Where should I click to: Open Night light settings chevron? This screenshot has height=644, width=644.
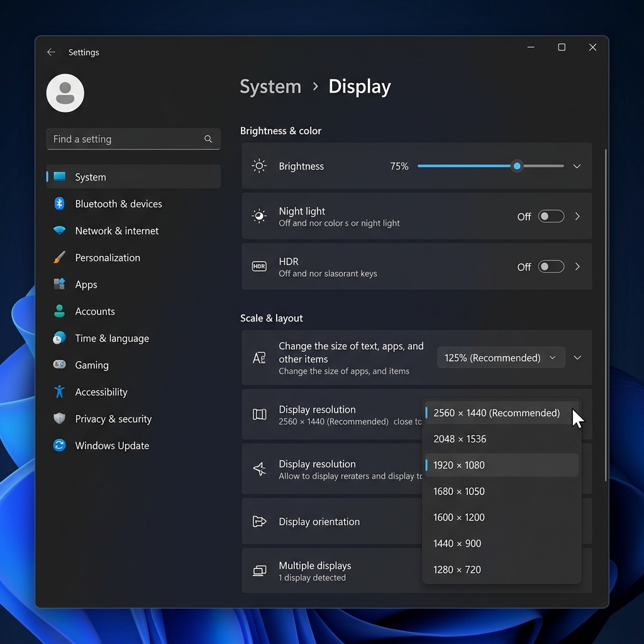coord(577,216)
